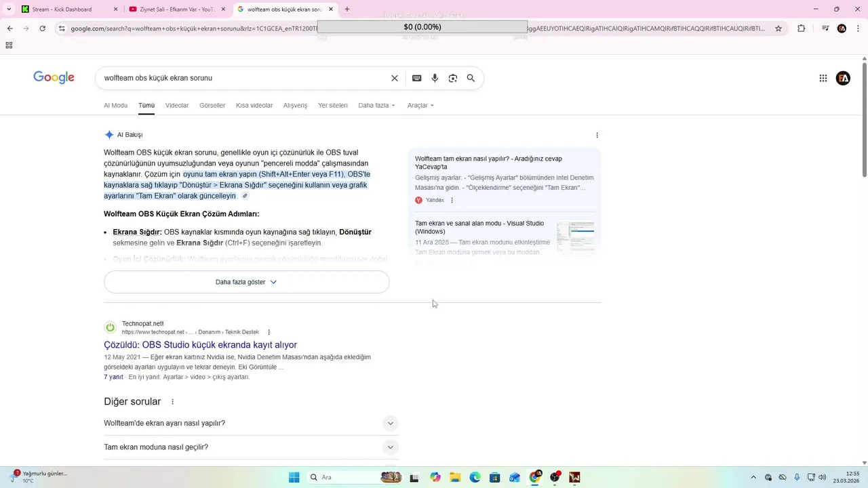Launch Copilot from the taskbar

435,477
